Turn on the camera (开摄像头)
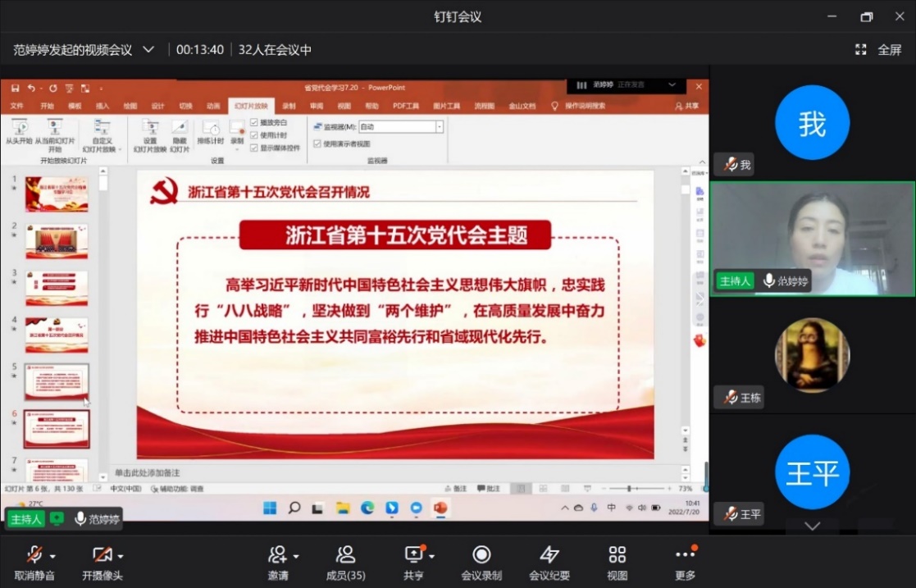The image size is (916, 588). [102, 555]
